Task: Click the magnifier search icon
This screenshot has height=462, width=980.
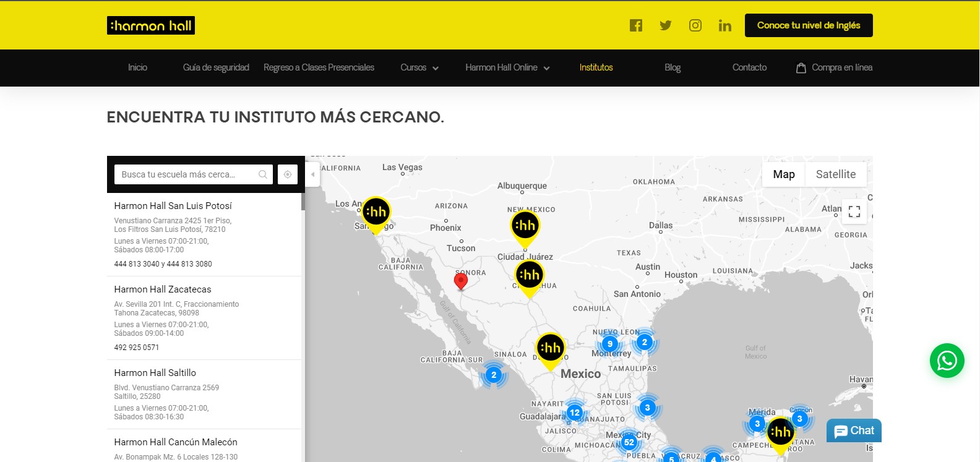Action: coord(263,174)
